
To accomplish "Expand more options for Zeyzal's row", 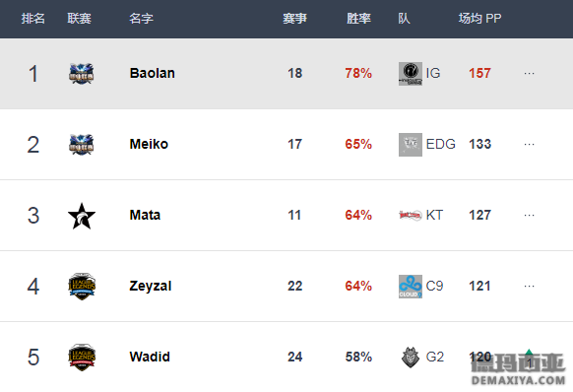I will click(x=529, y=286).
